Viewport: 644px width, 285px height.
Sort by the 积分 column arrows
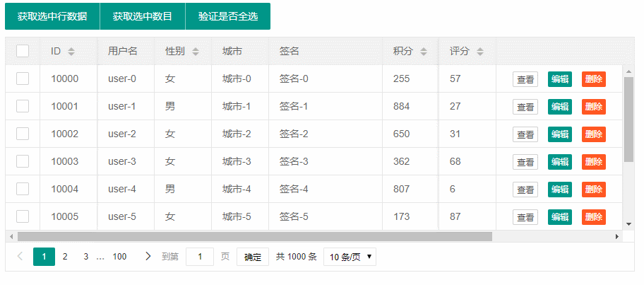click(x=424, y=52)
